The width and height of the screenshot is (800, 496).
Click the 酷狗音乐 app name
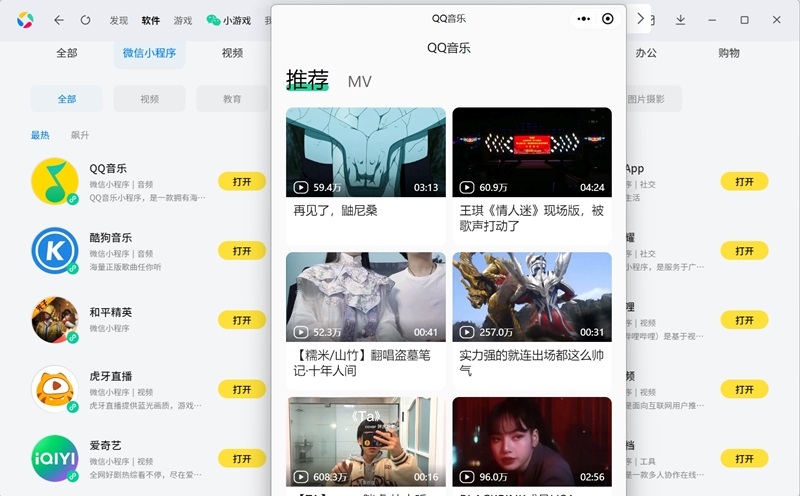click(x=111, y=238)
